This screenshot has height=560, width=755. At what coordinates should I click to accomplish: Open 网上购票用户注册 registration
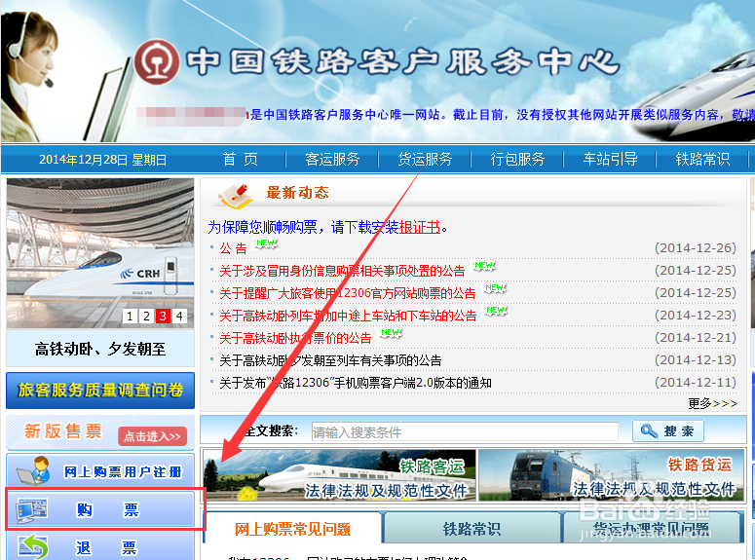point(100,471)
